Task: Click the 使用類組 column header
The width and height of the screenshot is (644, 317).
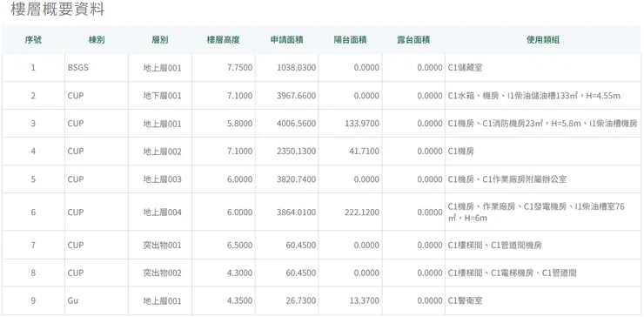Action: click(x=543, y=40)
